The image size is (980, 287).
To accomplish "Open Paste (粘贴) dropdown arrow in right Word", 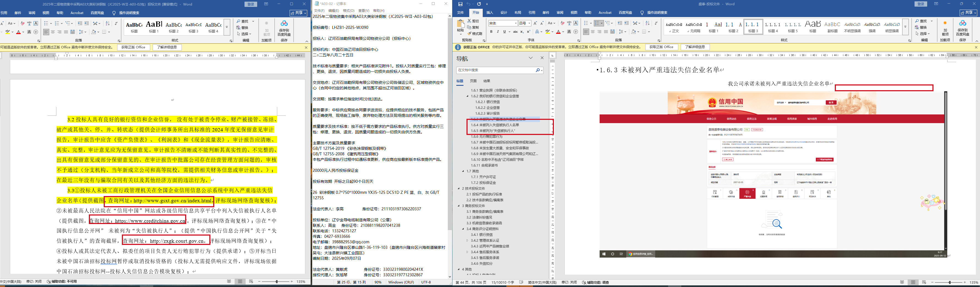I will coord(460,34).
